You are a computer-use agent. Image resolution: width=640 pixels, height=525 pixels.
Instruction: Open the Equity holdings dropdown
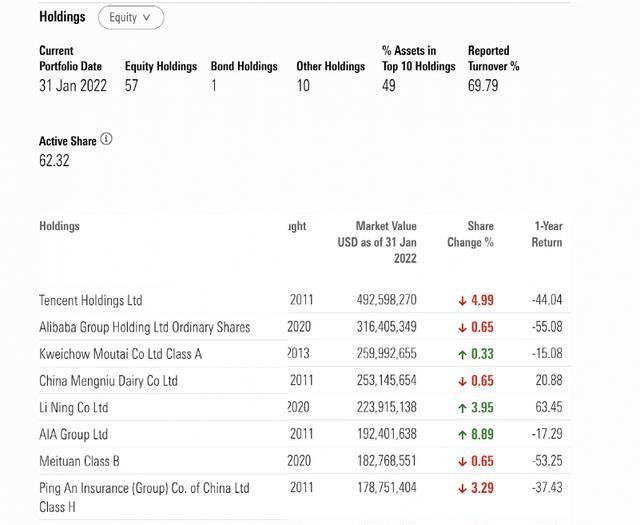[131, 18]
